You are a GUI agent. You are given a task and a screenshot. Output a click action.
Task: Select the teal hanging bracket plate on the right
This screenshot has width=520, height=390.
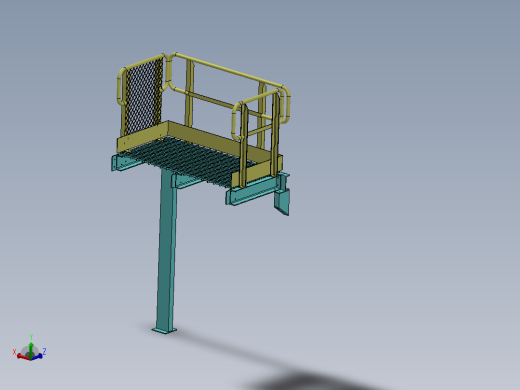(x=282, y=201)
